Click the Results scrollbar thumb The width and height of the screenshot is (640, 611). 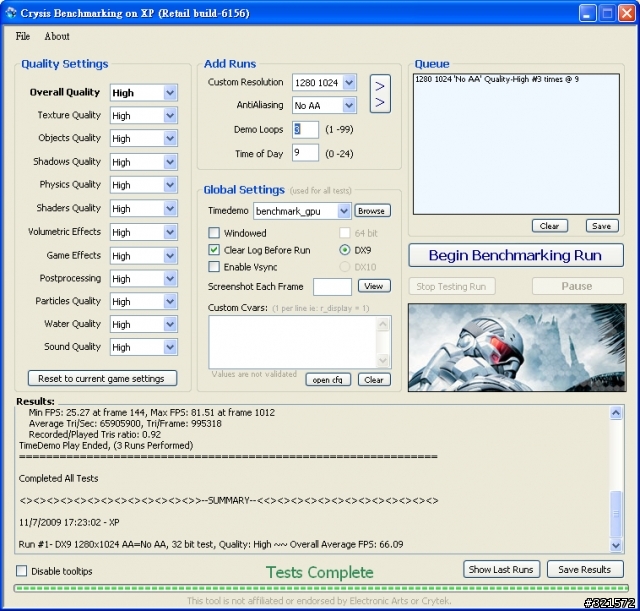(x=616, y=514)
